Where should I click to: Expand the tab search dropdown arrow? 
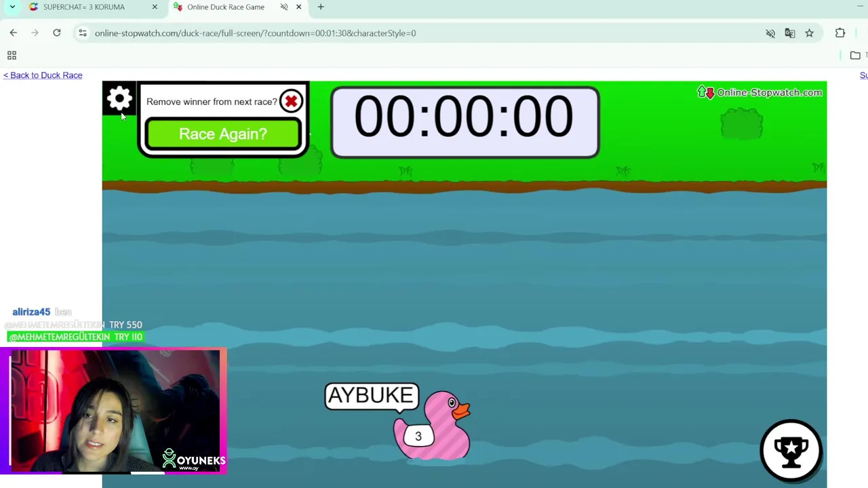point(12,7)
